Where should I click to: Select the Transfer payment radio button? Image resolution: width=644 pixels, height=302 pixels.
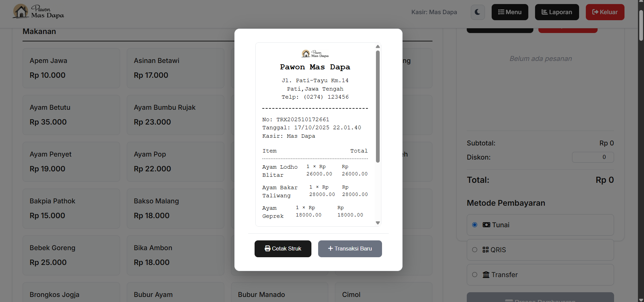click(475, 275)
